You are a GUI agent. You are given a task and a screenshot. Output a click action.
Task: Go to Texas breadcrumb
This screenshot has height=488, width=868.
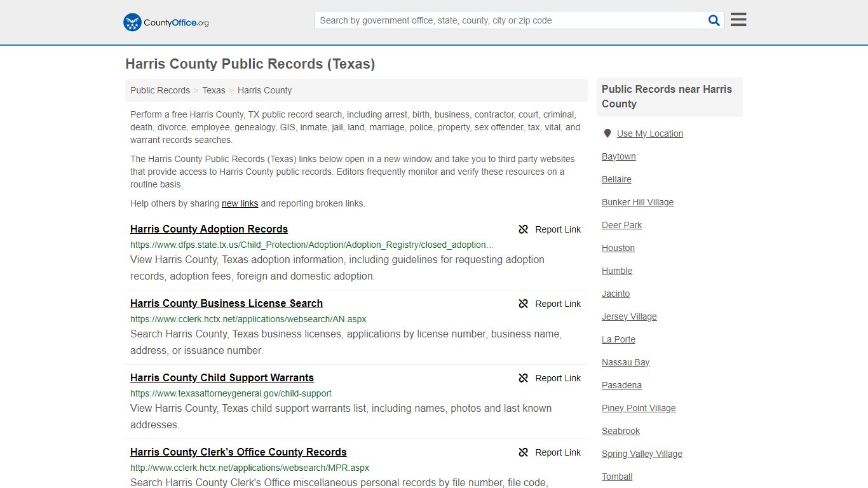tap(214, 90)
